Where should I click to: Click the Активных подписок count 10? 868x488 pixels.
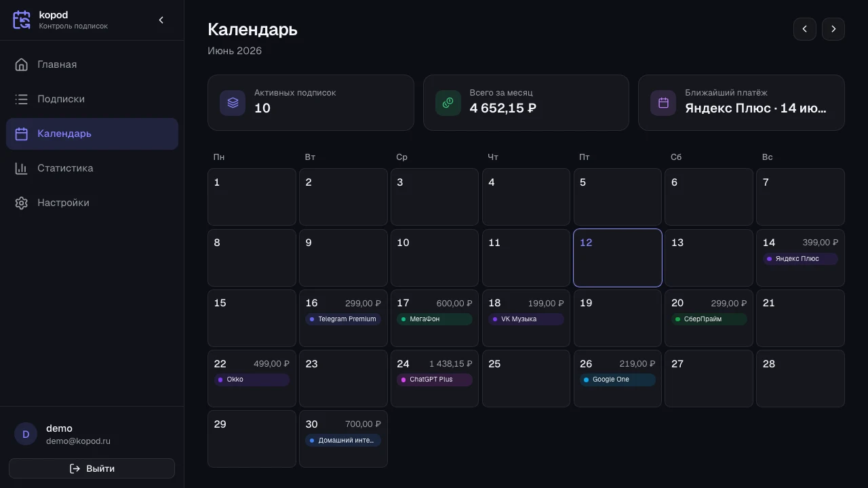pos(262,108)
